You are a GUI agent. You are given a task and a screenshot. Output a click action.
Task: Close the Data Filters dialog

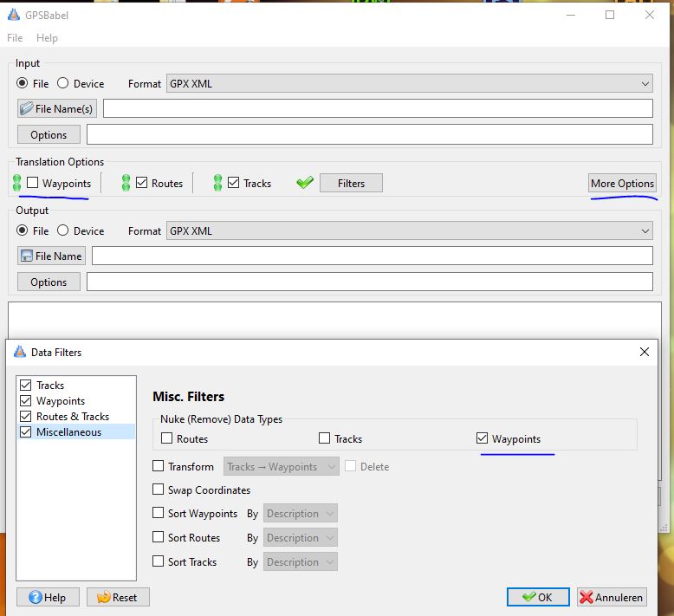[644, 352]
